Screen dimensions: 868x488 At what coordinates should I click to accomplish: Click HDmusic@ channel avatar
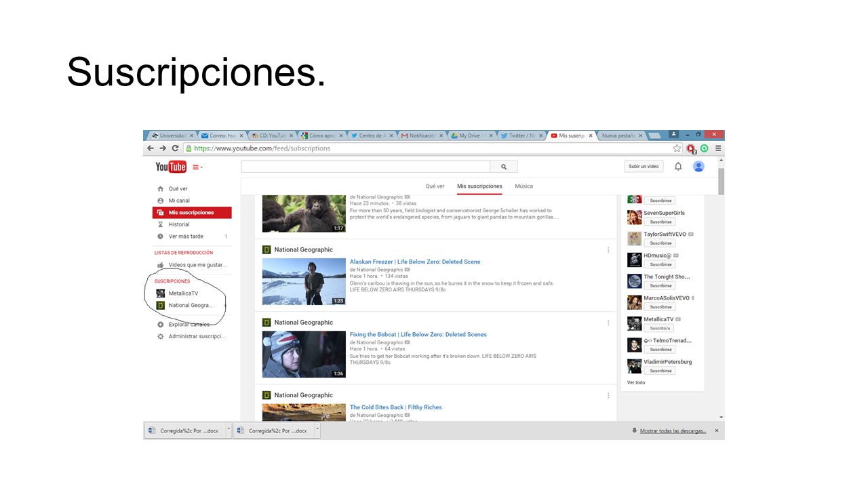(x=634, y=260)
